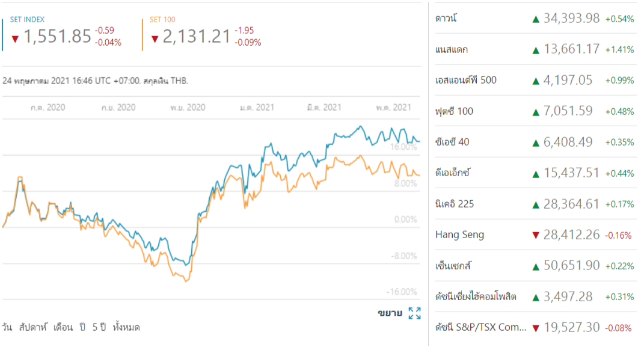The height and width of the screenshot is (350, 644).
Task: Click the expand chart fullscreen icon
Action: coord(414,313)
